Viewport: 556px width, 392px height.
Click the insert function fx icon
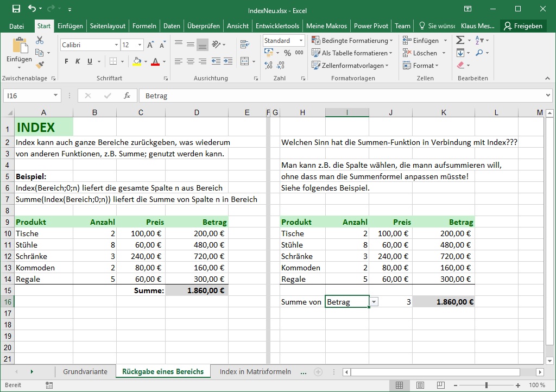127,96
